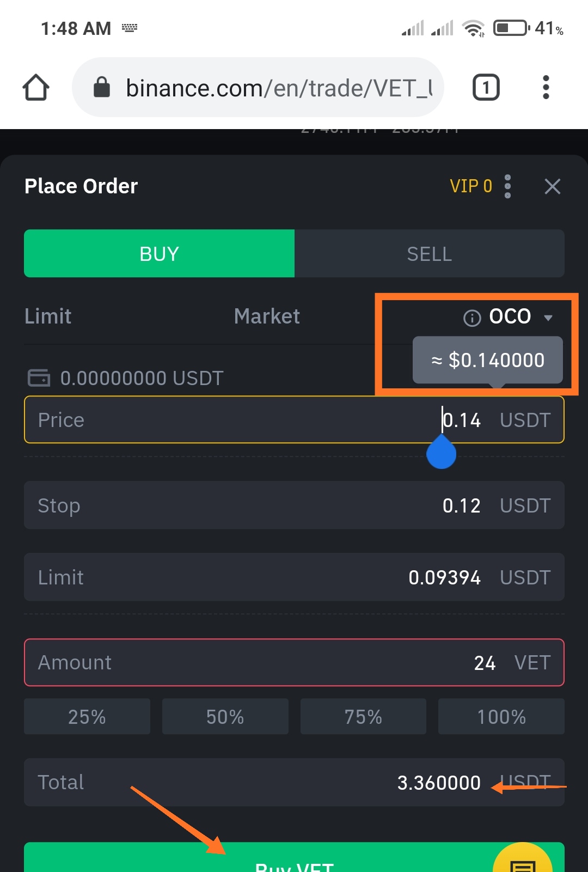Open the yellow chat support icon
Viewport: 588px width, 872px height.
tap(523, 859)
